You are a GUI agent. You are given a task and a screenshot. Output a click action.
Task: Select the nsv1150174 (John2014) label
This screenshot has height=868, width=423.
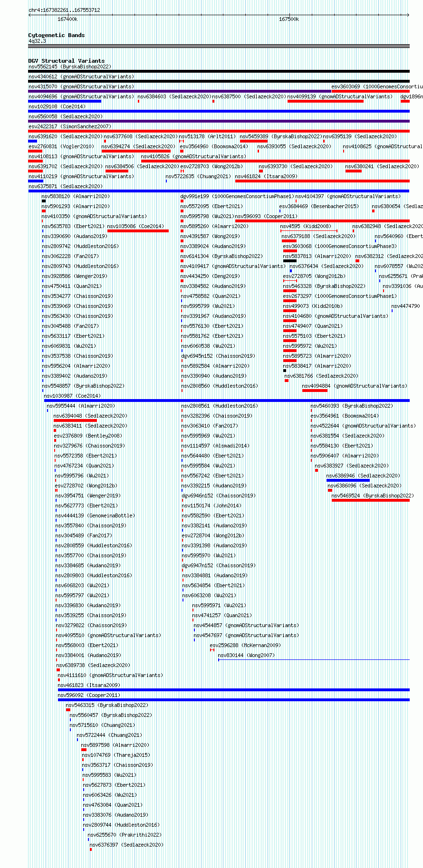(x=211, y=506)
